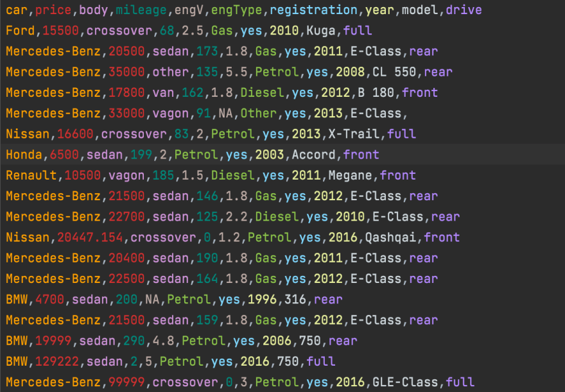Click mileage '146' value
Image resolution: width=565 pixels, height=392 pixels.
207,196
